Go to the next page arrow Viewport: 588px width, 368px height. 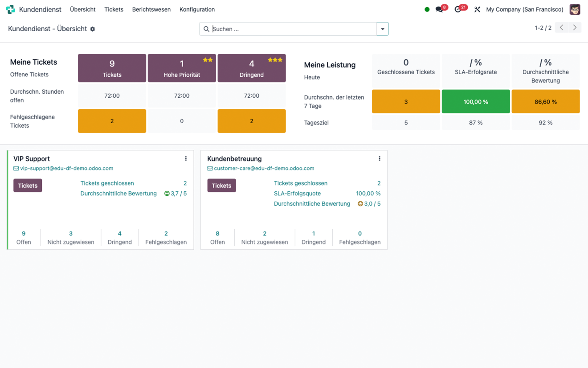pos(575,28)
